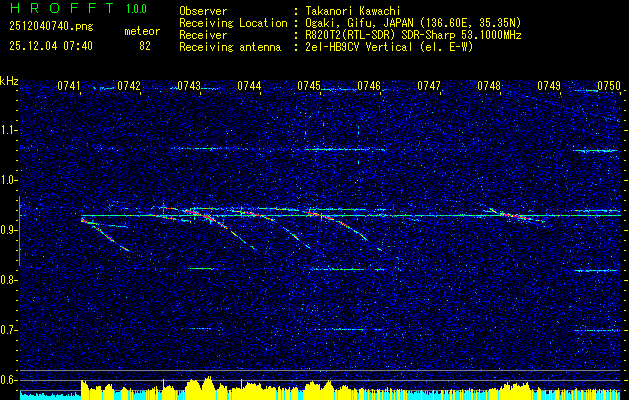Click the 0741 time marker
The image size is (629, 400).
69,86
